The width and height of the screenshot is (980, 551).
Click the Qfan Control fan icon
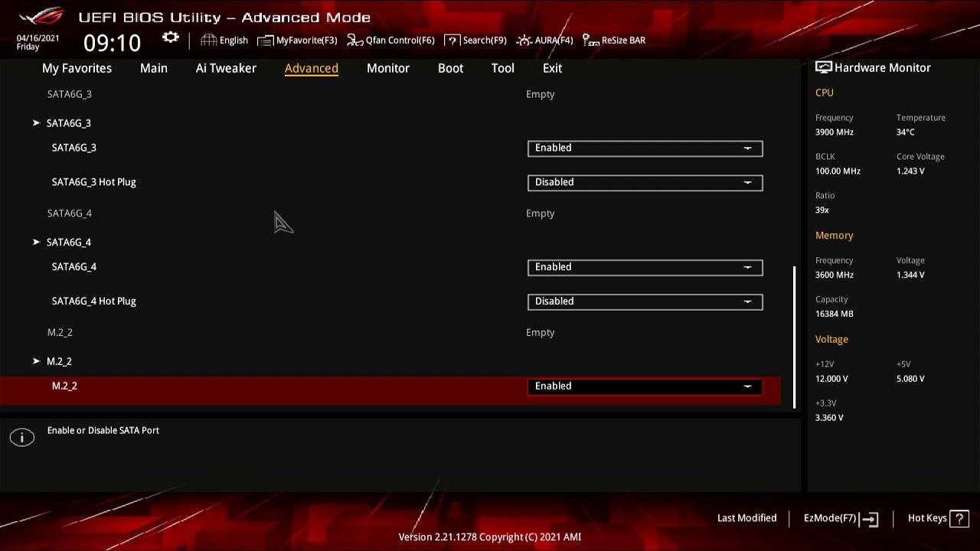(x=354, y=40)
